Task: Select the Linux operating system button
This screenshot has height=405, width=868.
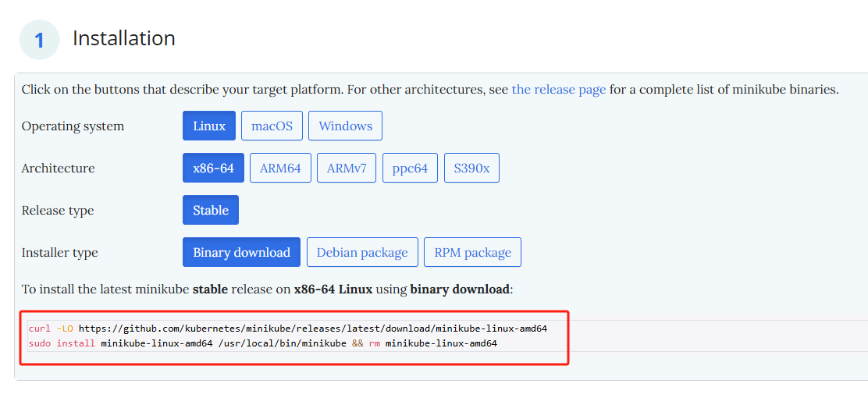Action: (x=209, y=126)
